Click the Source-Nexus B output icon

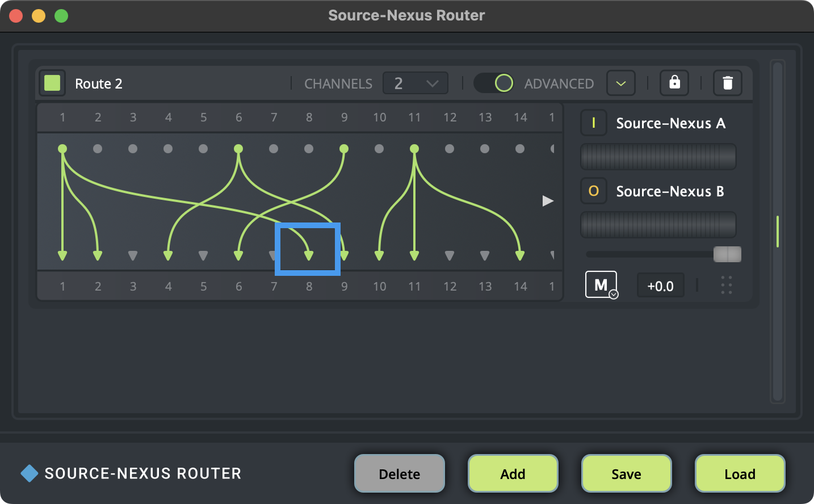[x=594, y=191]
